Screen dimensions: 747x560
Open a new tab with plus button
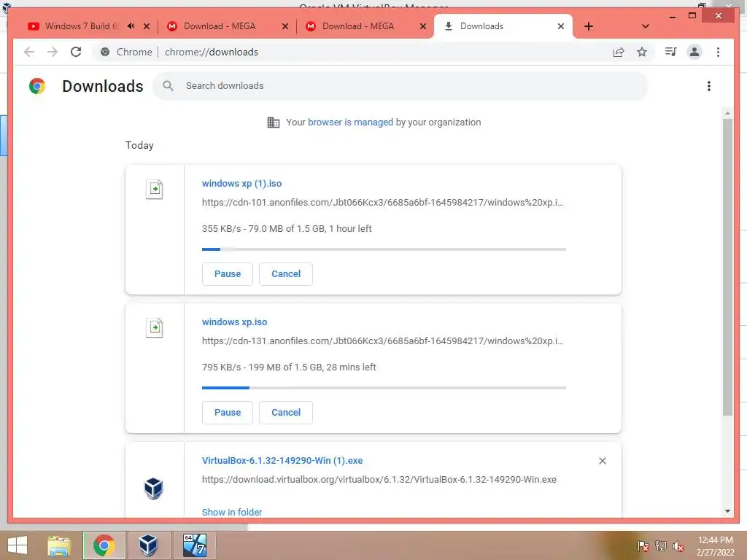[x=589, y=26]
